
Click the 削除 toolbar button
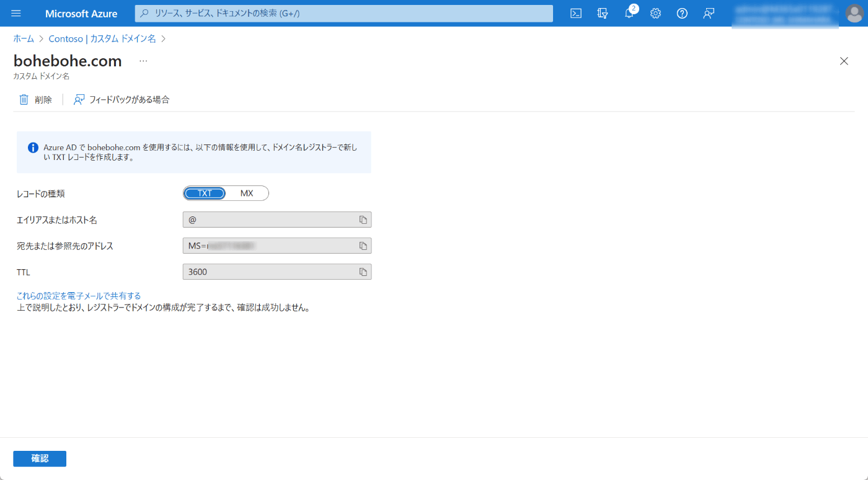[35, 99]
